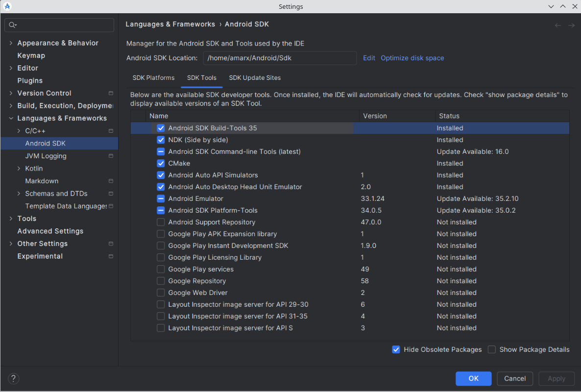Click project-level icon next to JVM Logging
581x392 pixels.
[x=111, y=156]
